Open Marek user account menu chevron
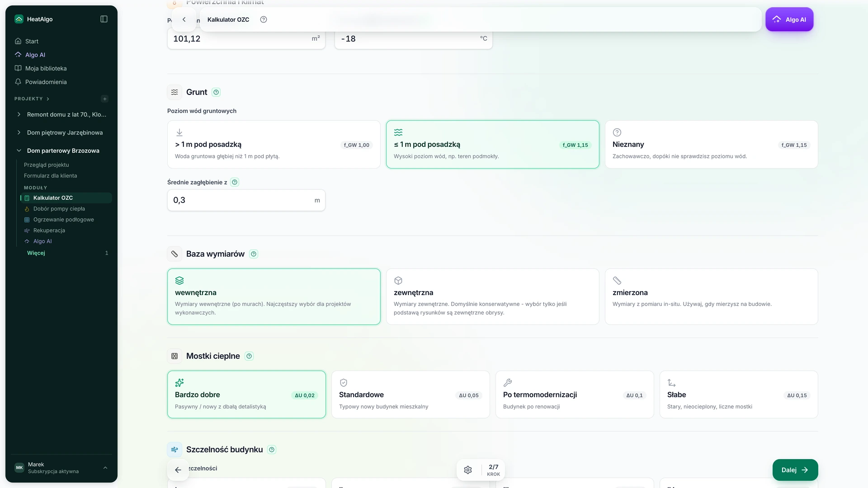 coord(105,468)
